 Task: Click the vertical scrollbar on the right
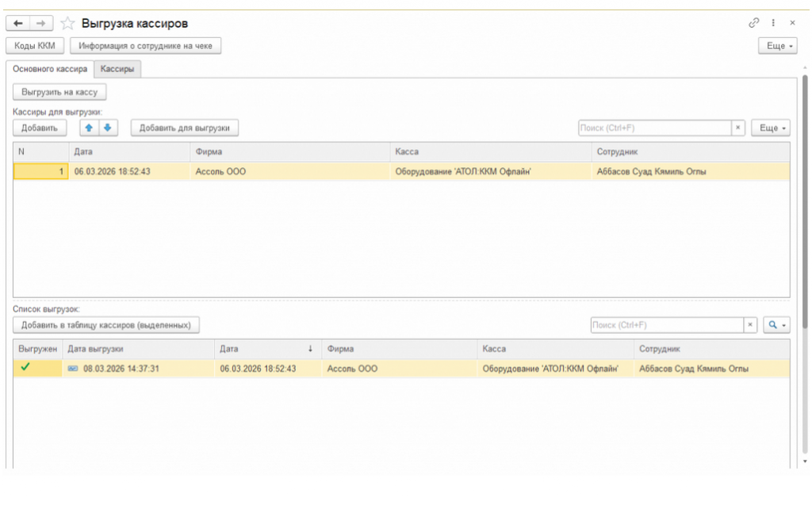coord(806,198)
